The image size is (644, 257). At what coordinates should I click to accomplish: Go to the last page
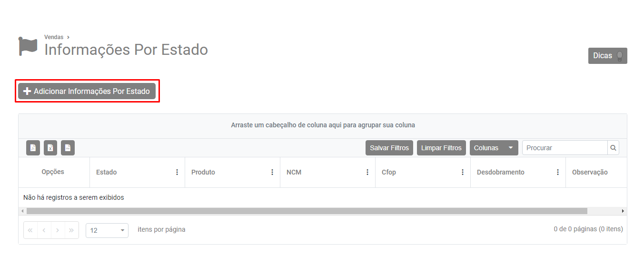click(71, 230)
